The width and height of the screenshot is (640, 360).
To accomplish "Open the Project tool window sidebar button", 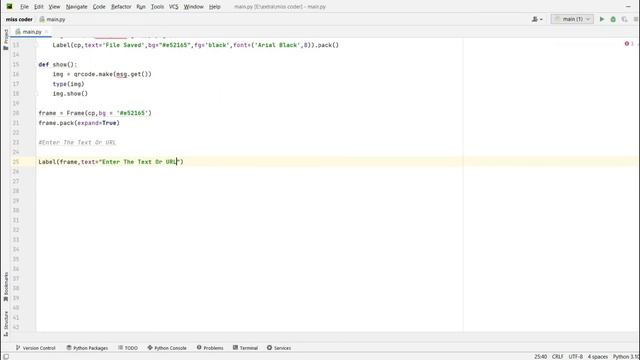I will (x=6, y=39).
